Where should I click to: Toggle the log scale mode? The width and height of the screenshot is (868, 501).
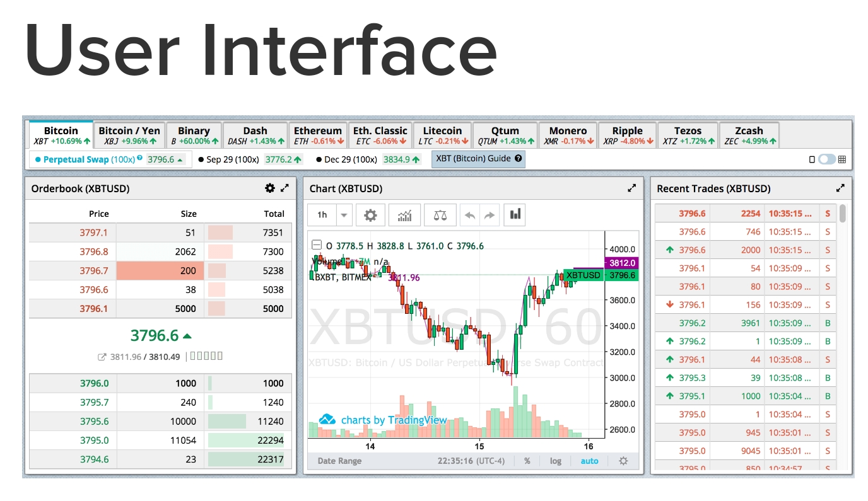click(x=555, y=461)
